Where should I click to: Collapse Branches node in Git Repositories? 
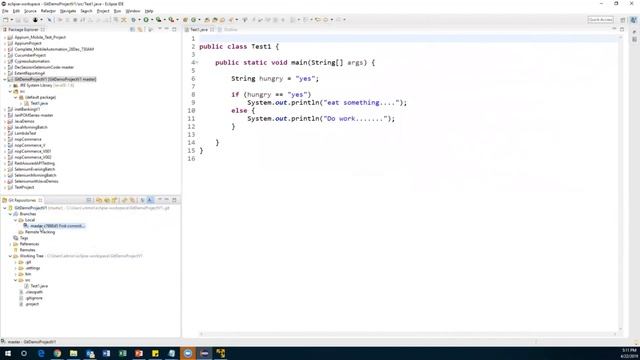tap(10, 214)
